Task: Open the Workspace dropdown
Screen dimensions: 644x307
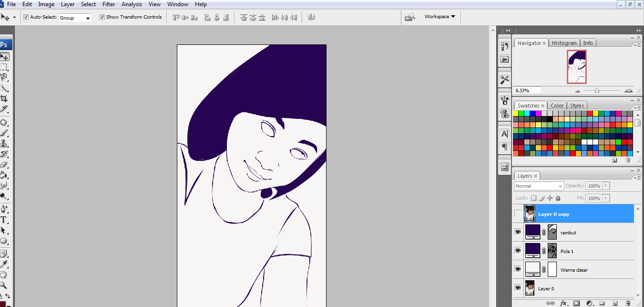Action: coord(440,17)
